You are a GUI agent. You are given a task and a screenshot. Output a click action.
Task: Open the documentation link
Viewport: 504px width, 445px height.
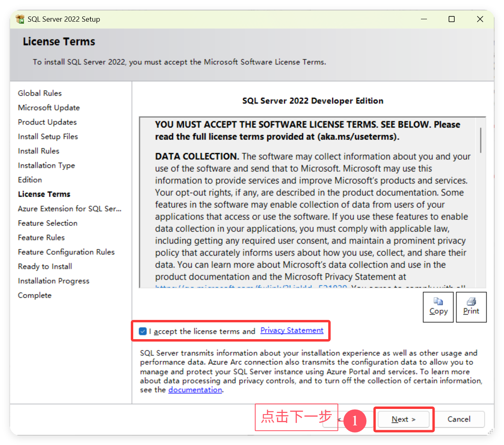click(195, 390)
